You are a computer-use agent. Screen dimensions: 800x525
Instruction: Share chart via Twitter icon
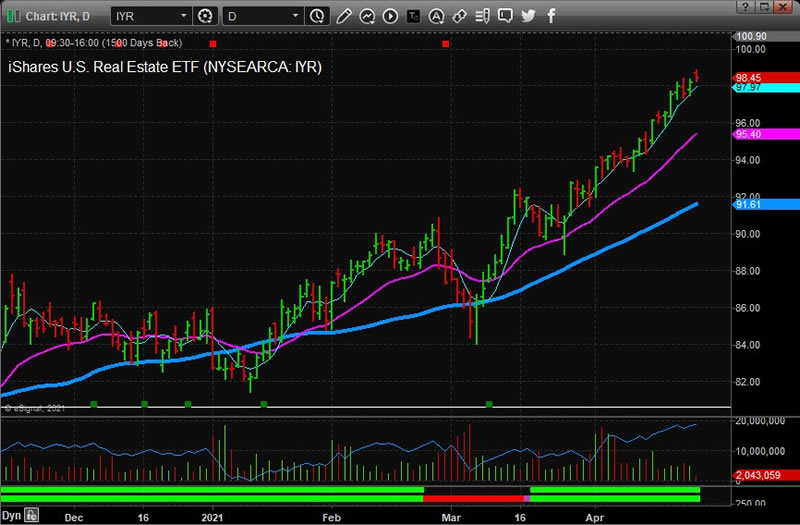tap(528, 16)
